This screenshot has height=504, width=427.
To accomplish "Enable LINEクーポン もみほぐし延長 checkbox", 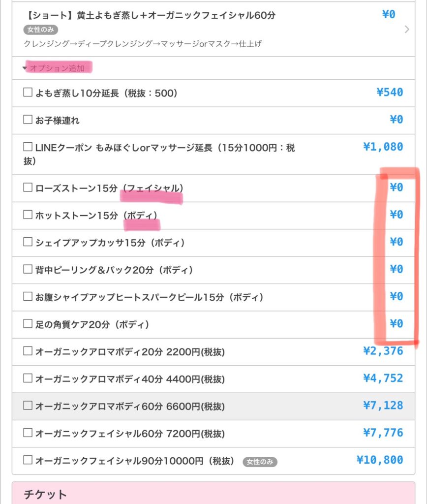I will tap(28, 147).
